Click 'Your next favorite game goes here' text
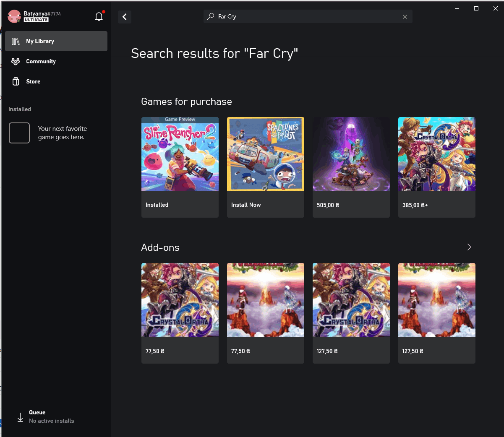The image size is (504, 437). (63, 133)
